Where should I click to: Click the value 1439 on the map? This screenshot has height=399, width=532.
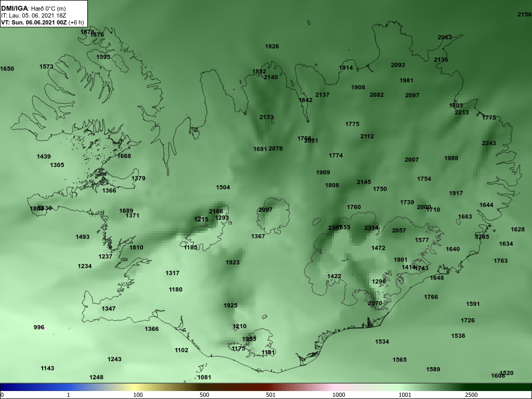point(44,156)
